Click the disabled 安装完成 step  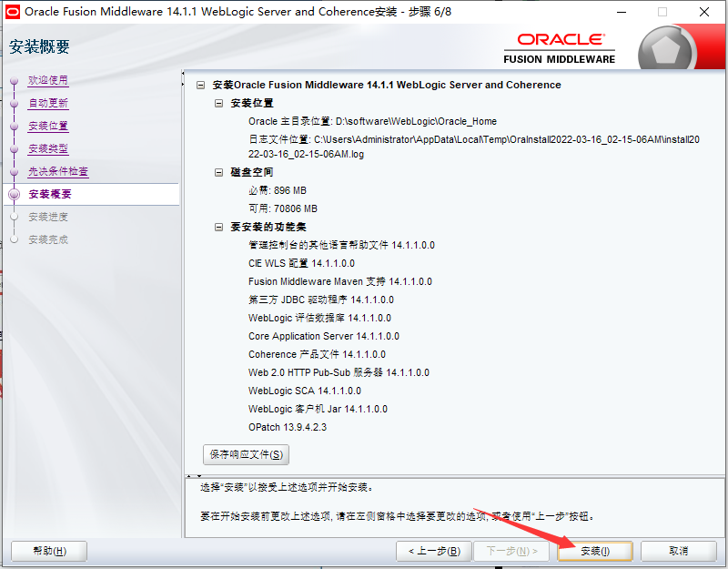tap(48, 239)
